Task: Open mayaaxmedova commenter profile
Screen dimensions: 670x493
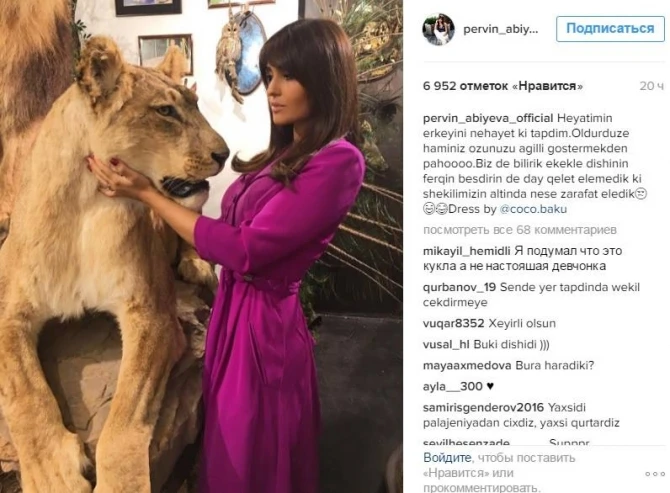Action: pos(467,366)
